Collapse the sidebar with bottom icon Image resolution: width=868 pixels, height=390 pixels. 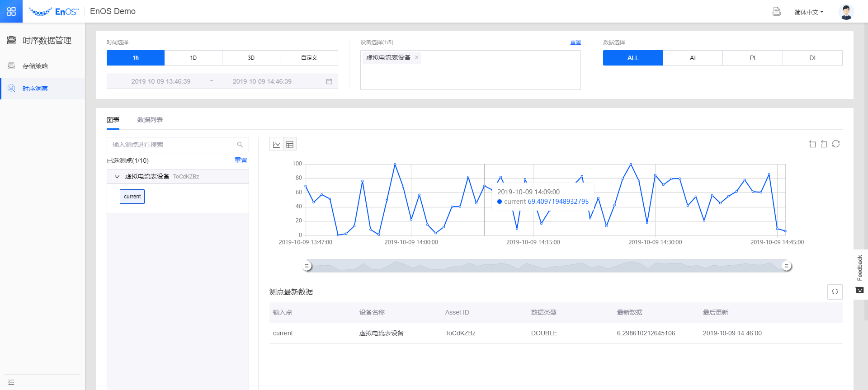click(11, 382)
